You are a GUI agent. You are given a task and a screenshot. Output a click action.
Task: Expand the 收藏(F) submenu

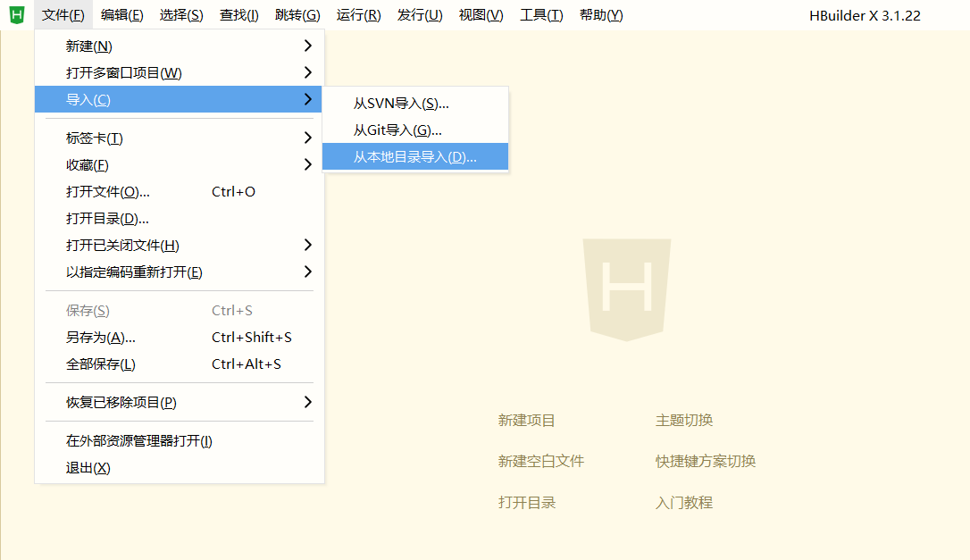pyautogui.click(x=179, y=164)
